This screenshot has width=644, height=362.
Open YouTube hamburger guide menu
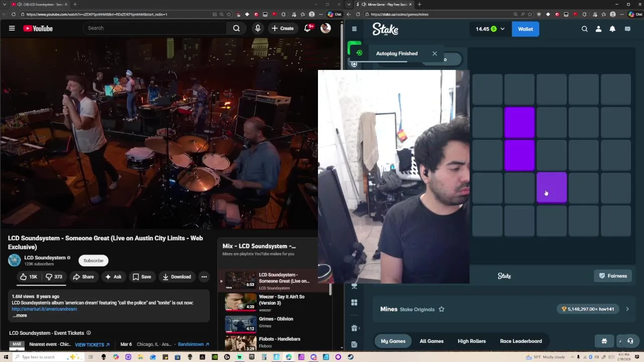coord(12,28)
